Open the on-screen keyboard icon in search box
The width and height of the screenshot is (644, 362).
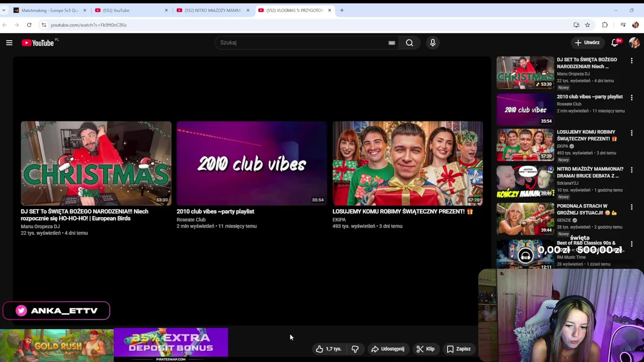(x=391, y=43)
